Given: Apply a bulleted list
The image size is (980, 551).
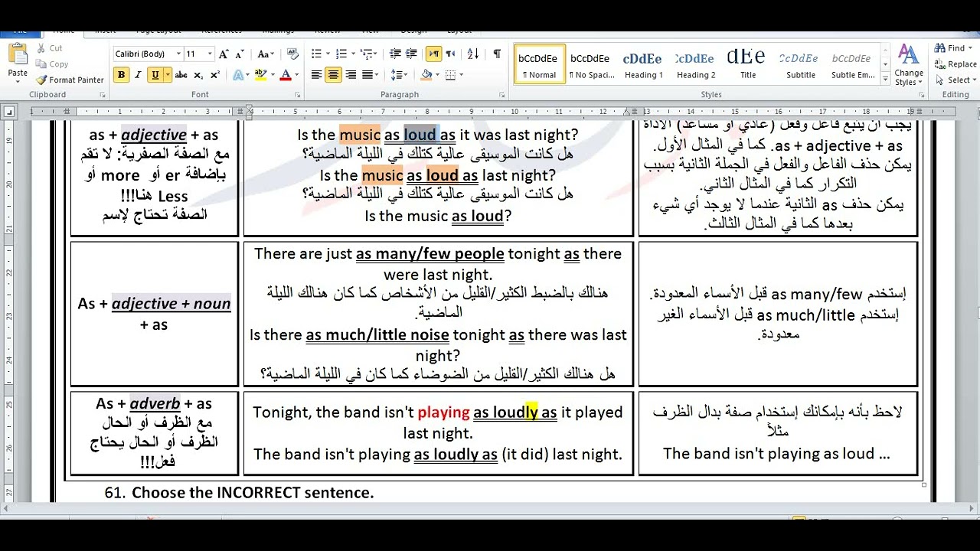Looking at the screenshot, I should click(x=316, y=54).
